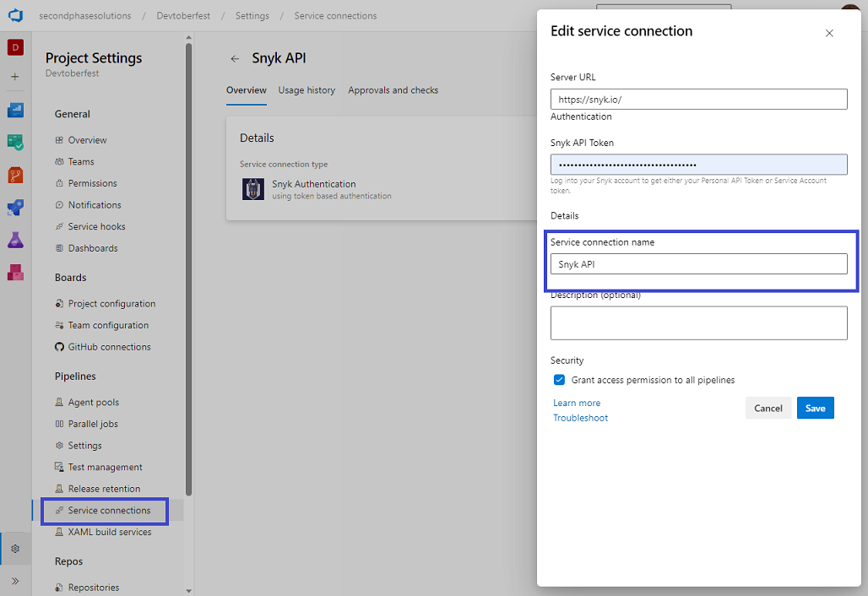
Task: Click Settings breadcrumb link
Action: [x=252, y=15]
